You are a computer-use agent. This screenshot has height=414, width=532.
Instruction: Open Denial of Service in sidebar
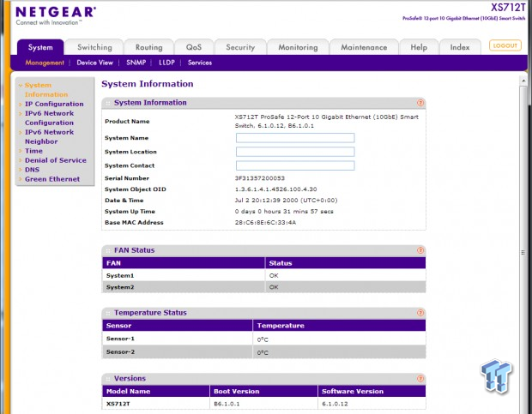[56, 160]
